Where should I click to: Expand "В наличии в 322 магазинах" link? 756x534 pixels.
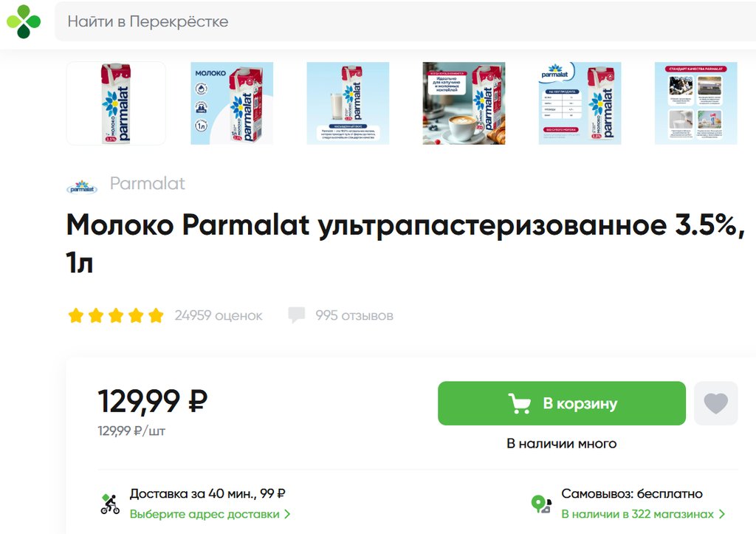click(x=643, y=514)
